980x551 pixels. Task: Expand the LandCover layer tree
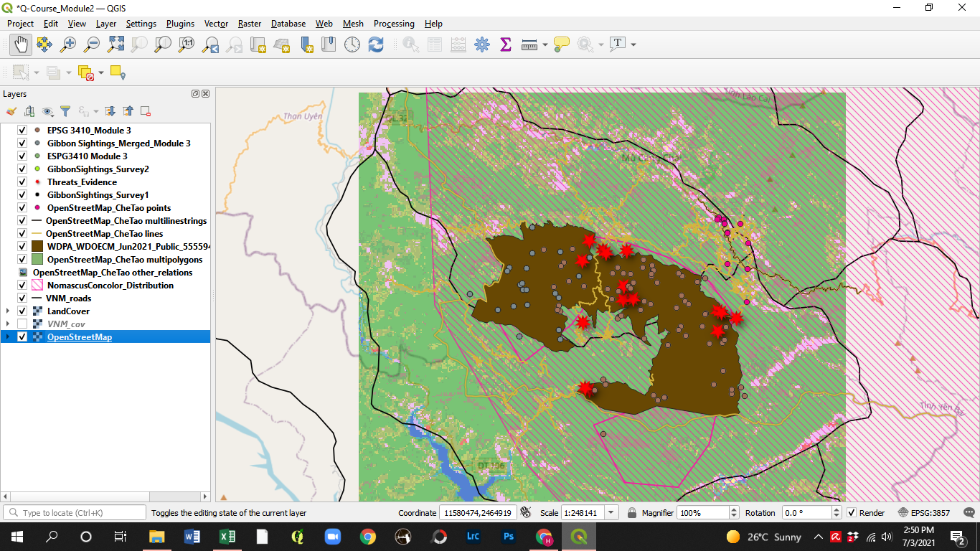coord(7,311)
